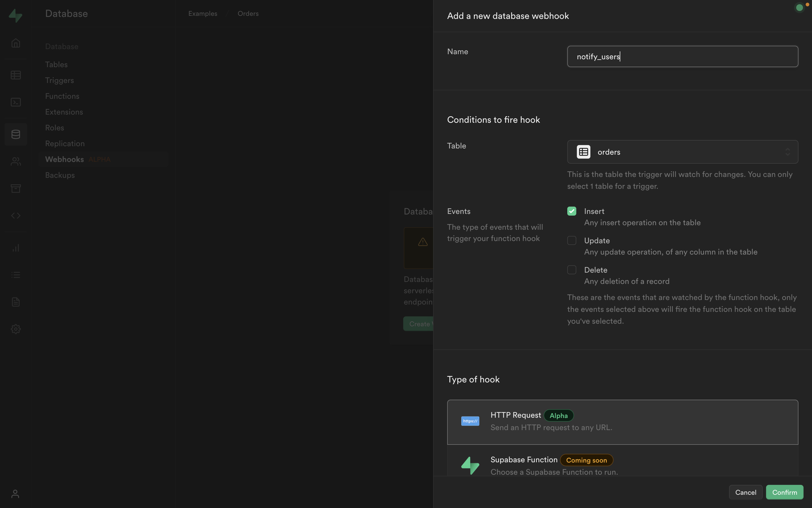This screenshot has height=508, width=812.
Task: Focus the Name input field
Action: pos(683,56)
